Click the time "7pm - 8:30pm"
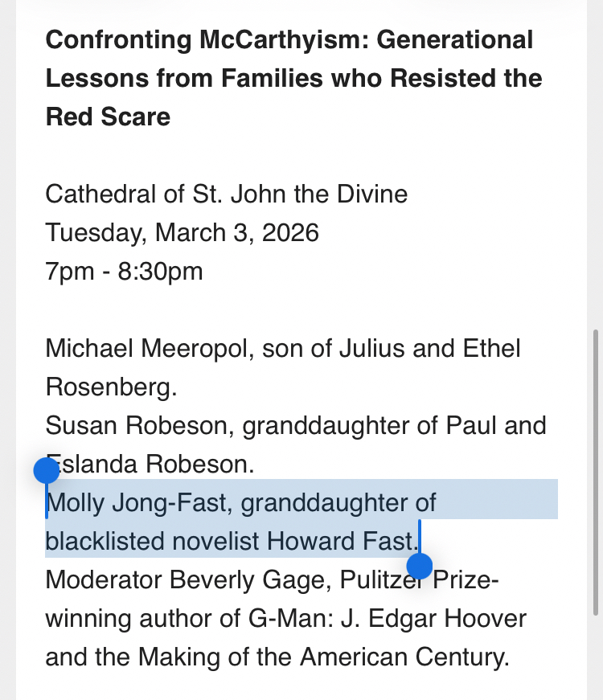This screenshot has width=603, height=700. point(124,271)
